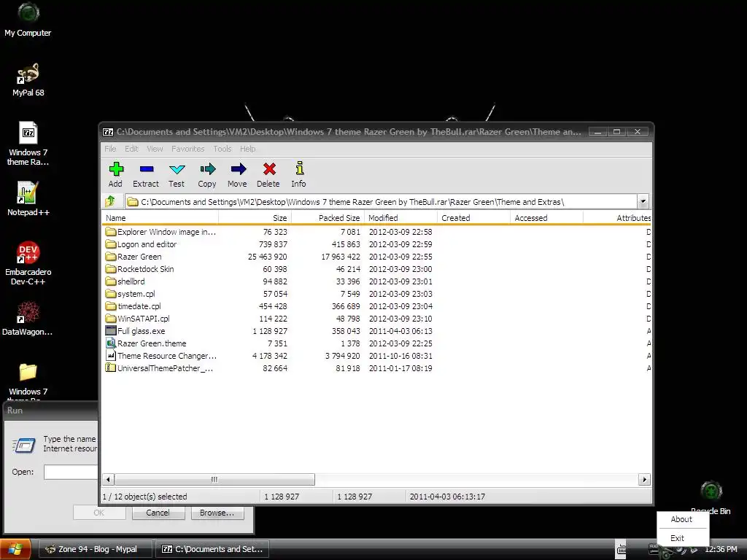
Task: Sort by the Packed Size column header
Action: (328, 217)
